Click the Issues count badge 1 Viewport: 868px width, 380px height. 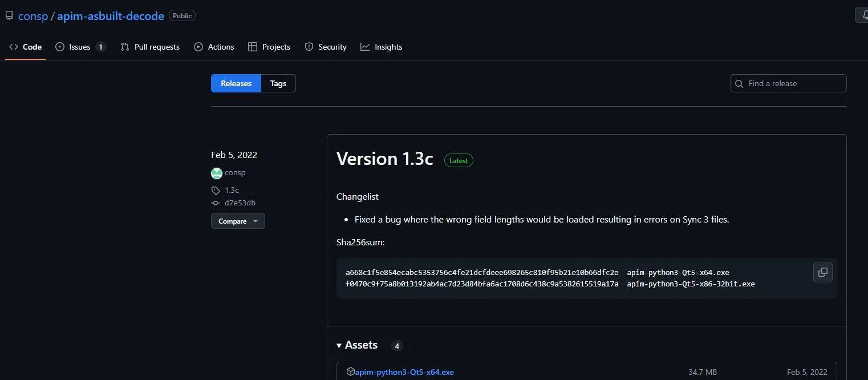point(101,47)
